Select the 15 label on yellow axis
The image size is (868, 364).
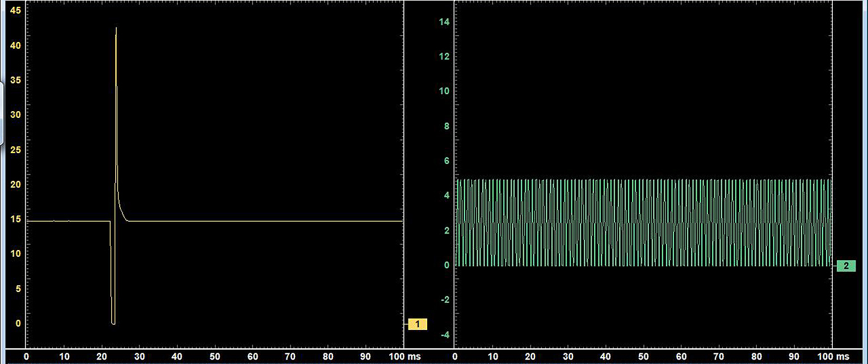tap(16, 219)
